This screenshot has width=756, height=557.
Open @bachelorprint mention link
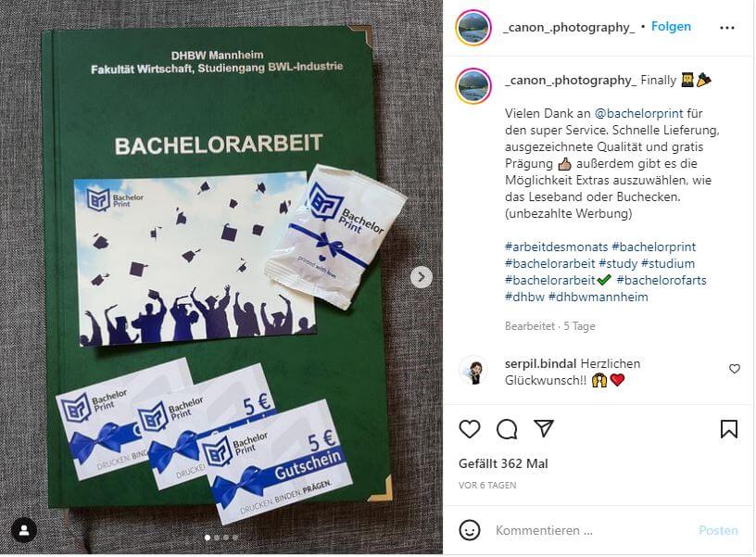coord(638,113)
